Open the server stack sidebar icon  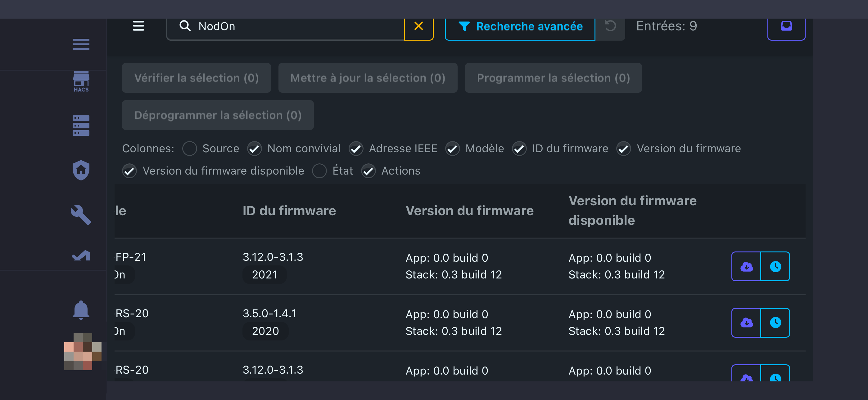[81, 126]
